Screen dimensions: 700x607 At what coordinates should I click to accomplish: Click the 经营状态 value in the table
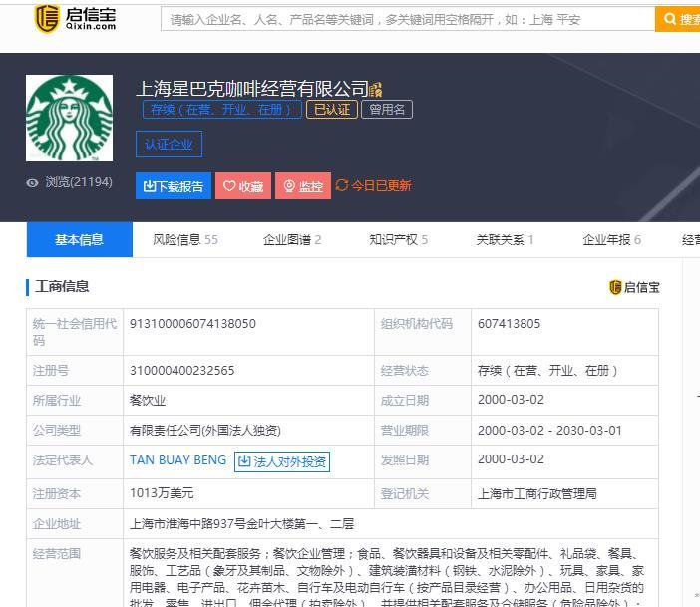(x=547, y=371)
